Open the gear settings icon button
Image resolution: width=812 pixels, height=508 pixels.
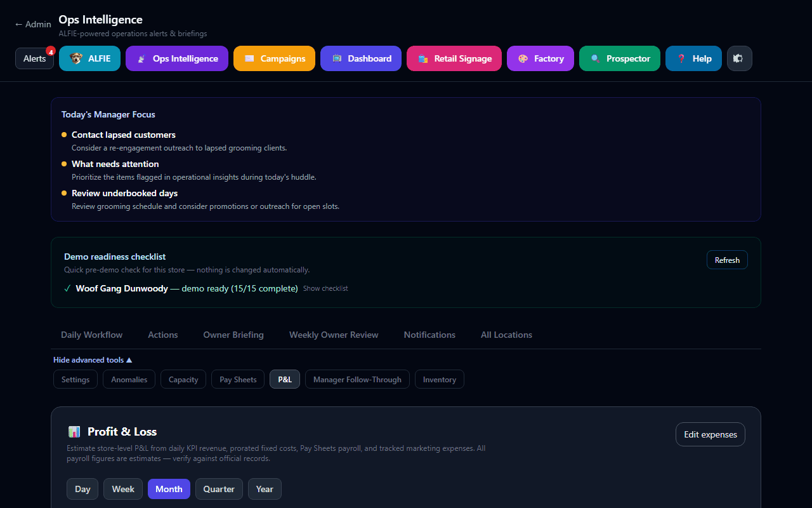(x=739, y=58)
